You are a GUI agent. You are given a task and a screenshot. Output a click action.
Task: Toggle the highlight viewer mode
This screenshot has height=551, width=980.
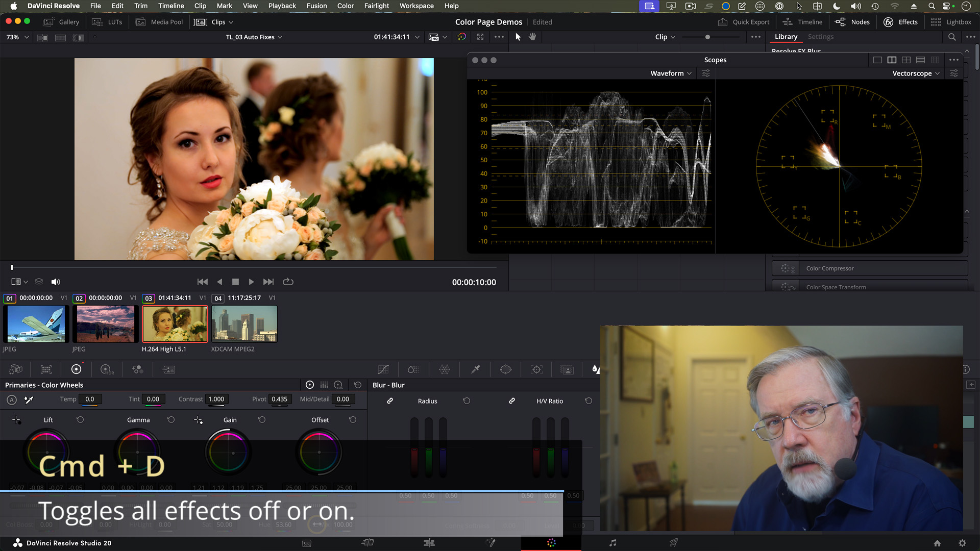point(78,37)
